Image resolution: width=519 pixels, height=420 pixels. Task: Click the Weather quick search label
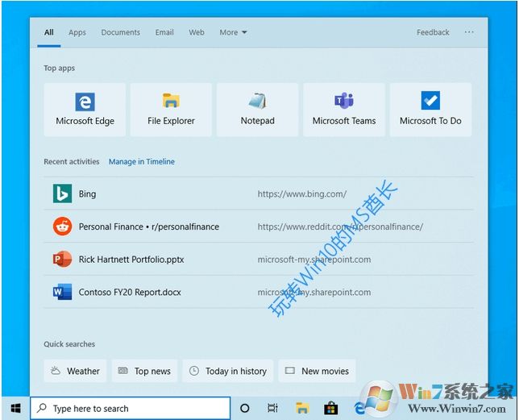(83, 371)
